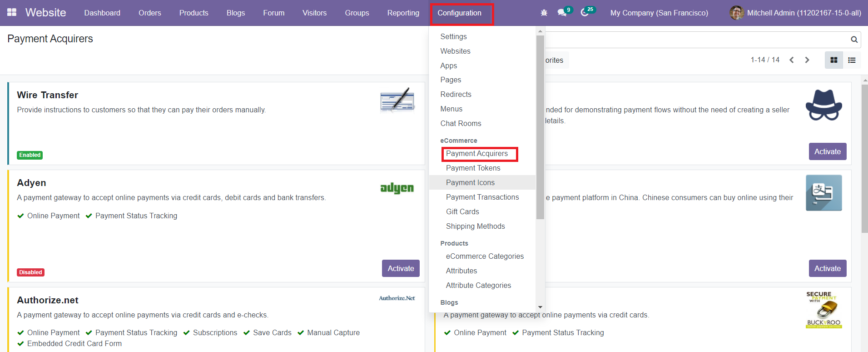This screenshot has height=352, width=868.
Task: Select Redirects menu entry
Action: [456, 94]
